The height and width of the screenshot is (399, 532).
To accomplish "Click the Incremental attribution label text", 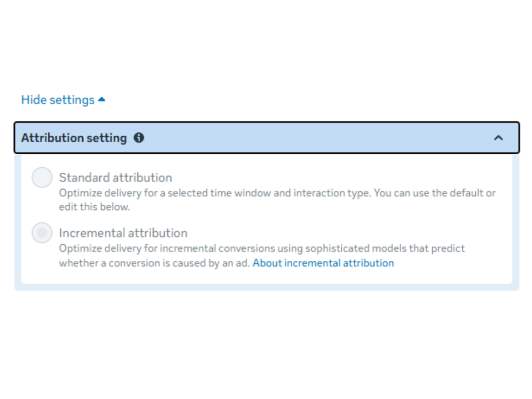I will [x=123, y=233].
